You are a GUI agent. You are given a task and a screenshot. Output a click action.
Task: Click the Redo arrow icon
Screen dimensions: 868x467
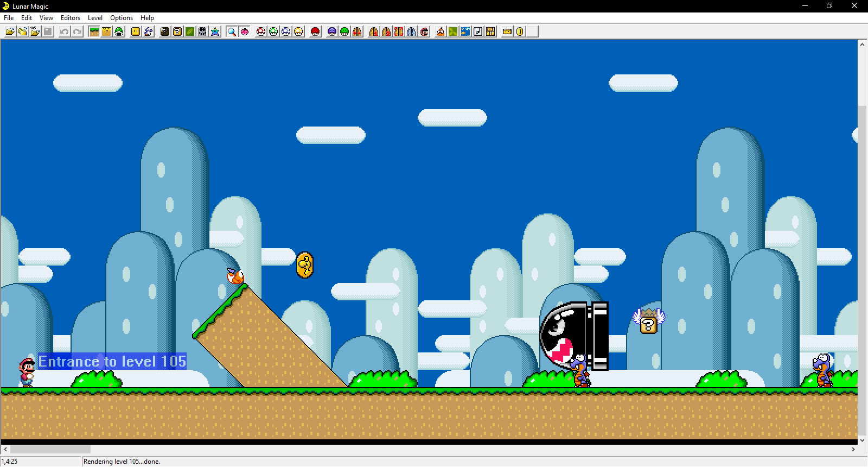click(x=77, y=31)
